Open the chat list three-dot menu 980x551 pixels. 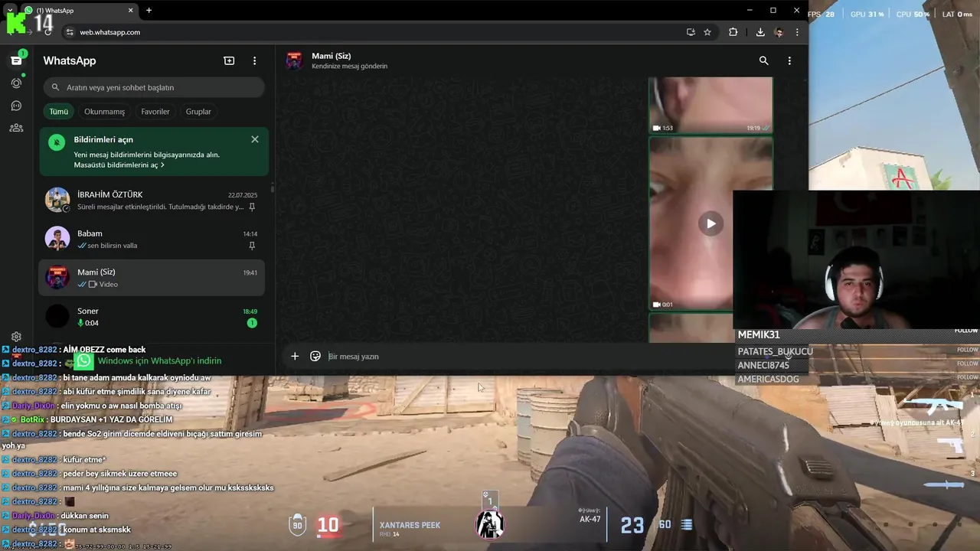[x=255, y=60]
